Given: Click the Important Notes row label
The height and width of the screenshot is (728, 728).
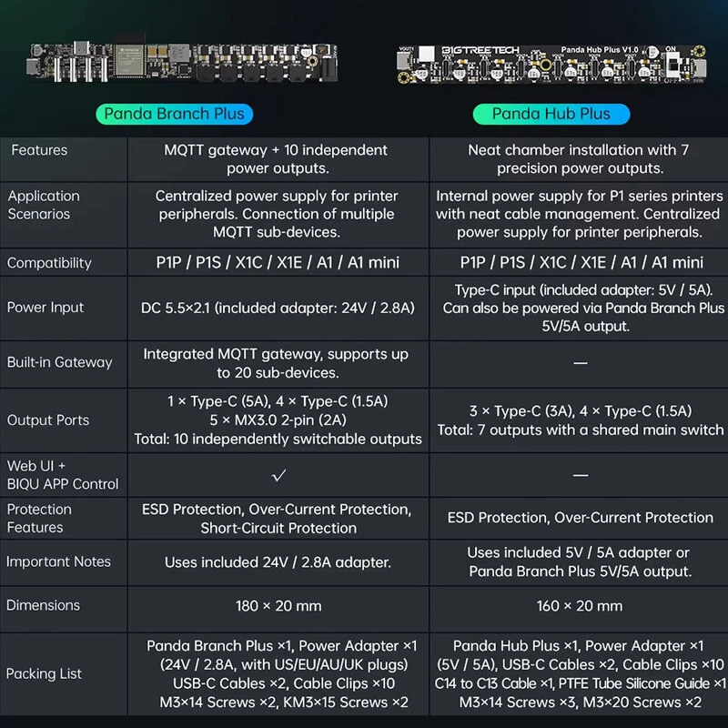Looking at the screenshot, I should pos(58,561).
